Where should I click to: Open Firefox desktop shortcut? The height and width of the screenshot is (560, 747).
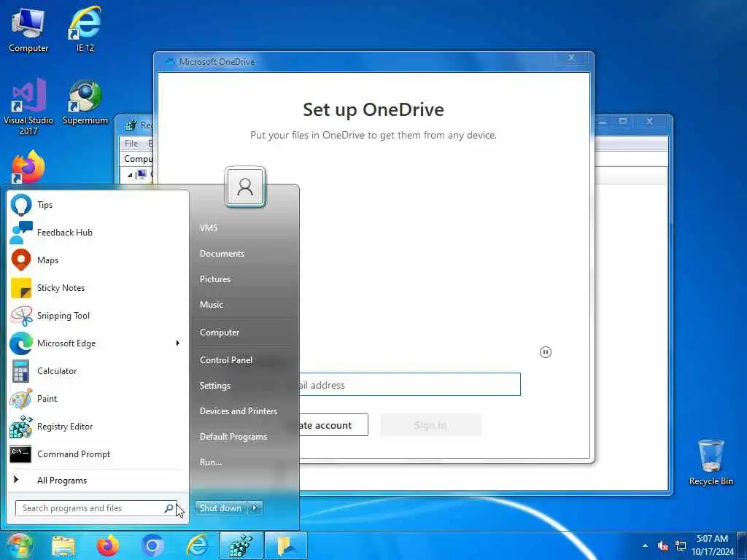(x=28, y=168)
